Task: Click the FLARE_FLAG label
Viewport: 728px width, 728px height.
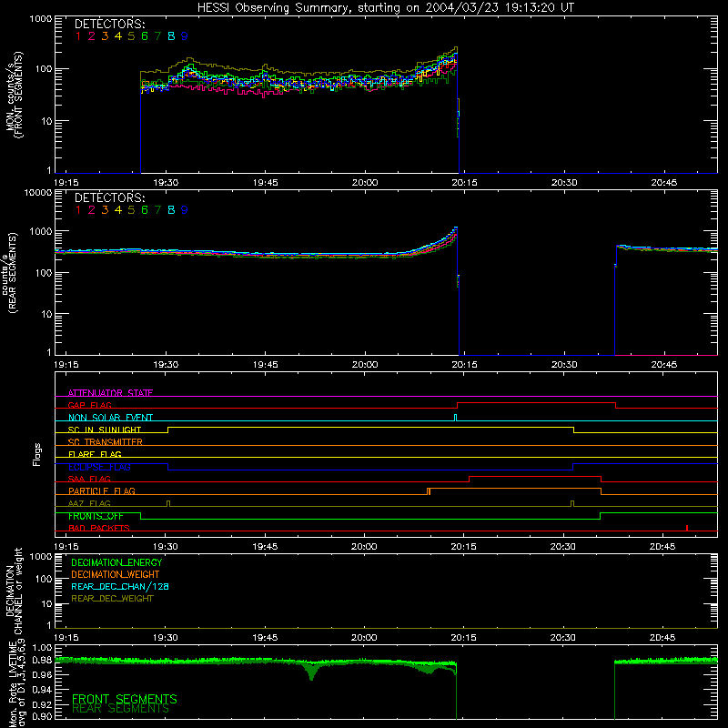Action: pyautogui.click(x=95, y=454)
